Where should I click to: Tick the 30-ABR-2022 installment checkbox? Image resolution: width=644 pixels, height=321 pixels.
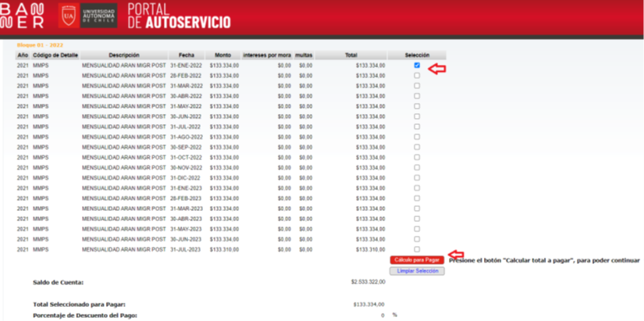(417, 96)
